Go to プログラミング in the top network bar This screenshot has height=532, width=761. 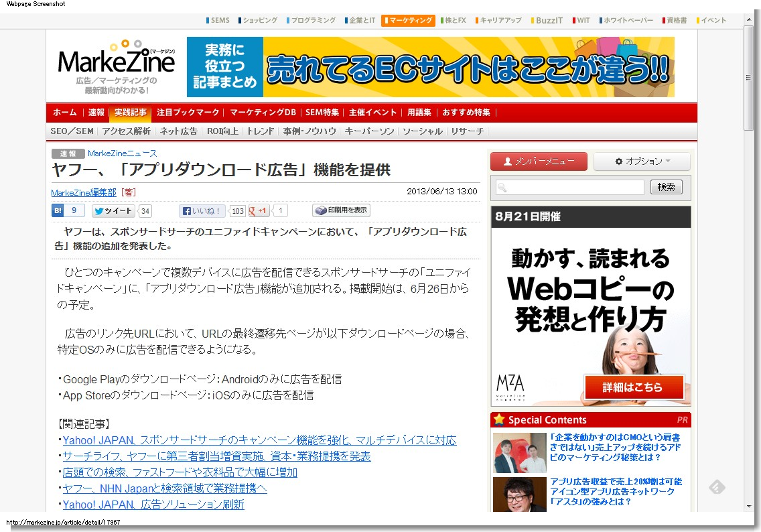(x=311, y=20)
